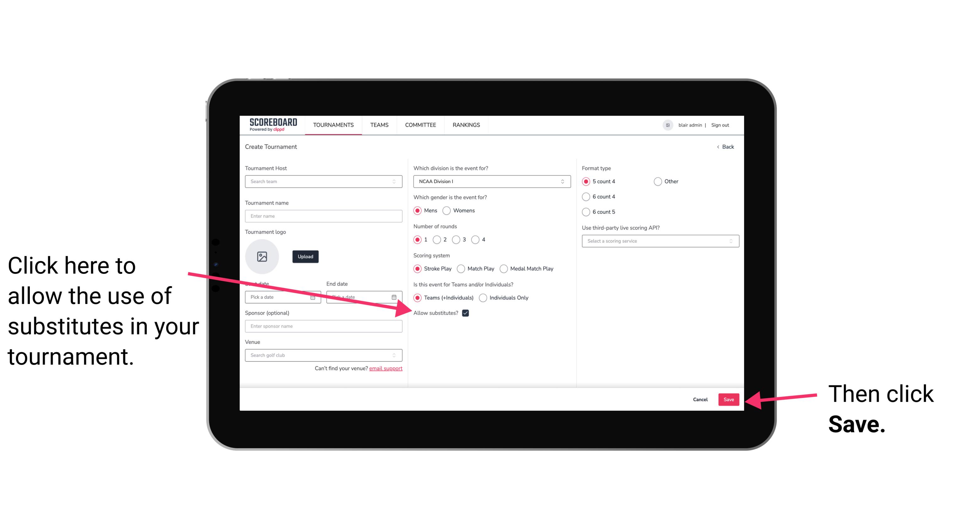The image size is (980, 527).
Task: Click the start date calendar icon
Action: (x=315, y=296)
